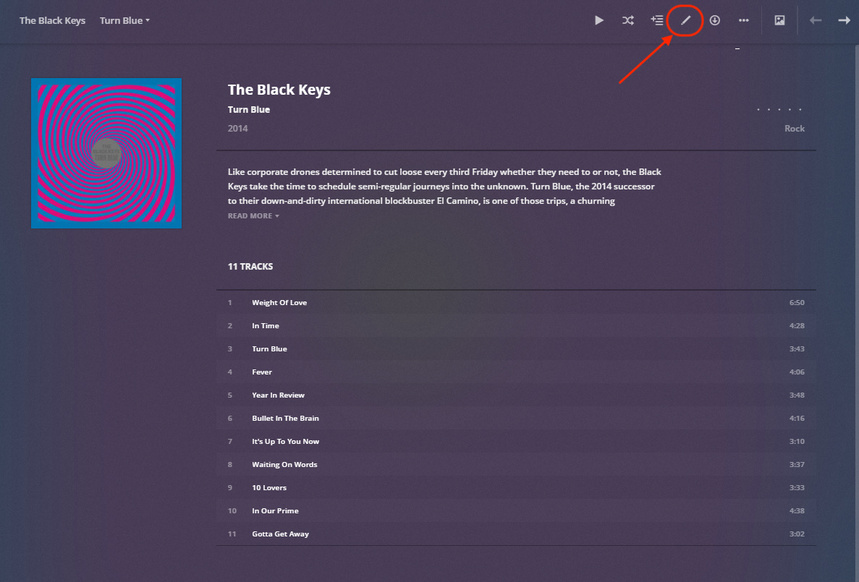859x582 pixels.
Task: Select track Gotta Get Away
Action: (280, 534)
